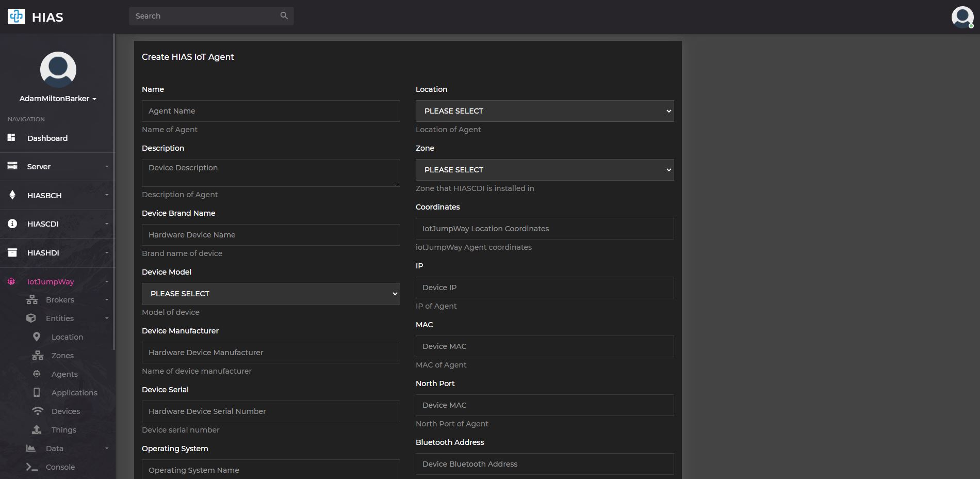Screen dimensions: 980x479
Task: Click the Brokers network icon
Action: pos(32,299)
